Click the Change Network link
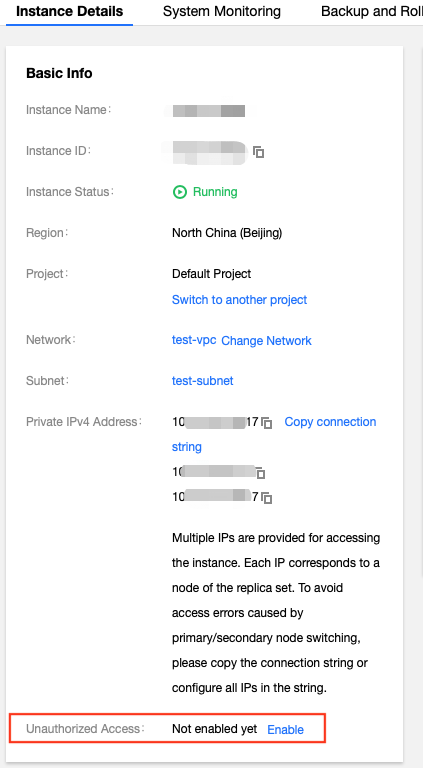The width and height of the screenshot is (423, 768). (x=266, y=340)
